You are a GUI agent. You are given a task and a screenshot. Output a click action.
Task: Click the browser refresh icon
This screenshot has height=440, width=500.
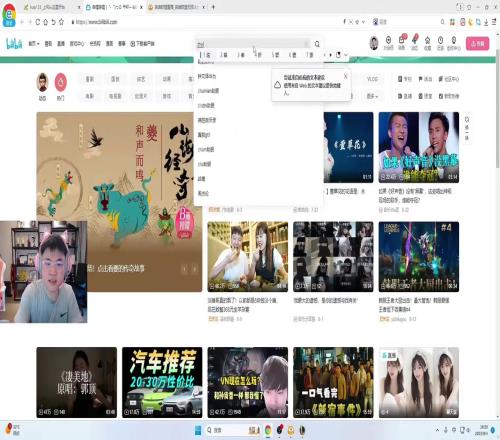pos(38,22)
